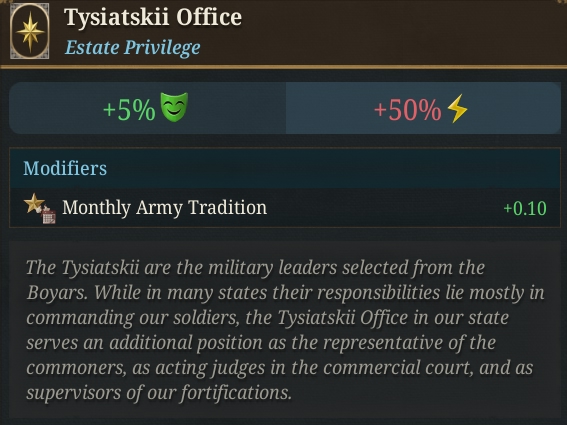This screenshot has width=567, height=425.
Task: Click the green smiling mask satisfaction icon
Action: (174, 107)
